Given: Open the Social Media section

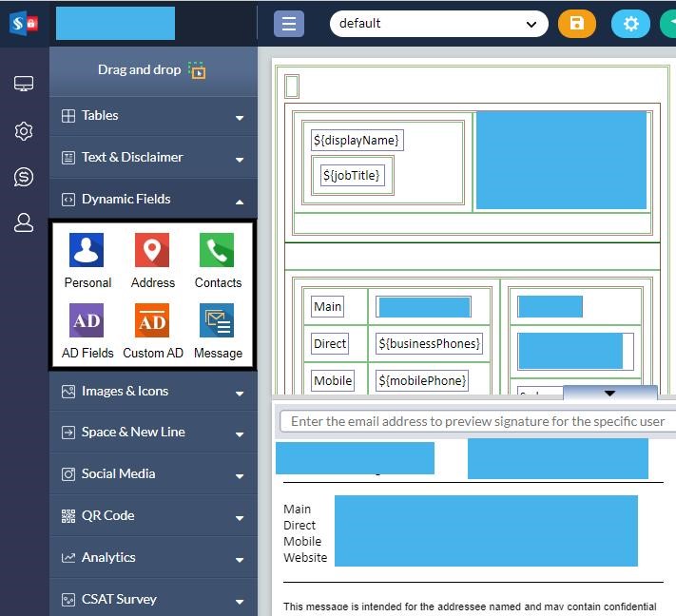Looking at the screenshot, I should click(x=153, y=474).
